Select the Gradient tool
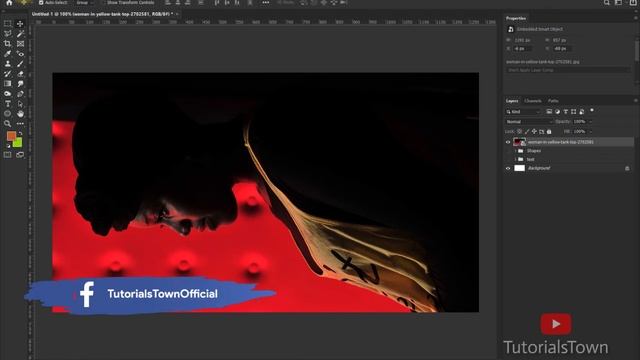Screen dimensions: 640x360 coord(7,84)
